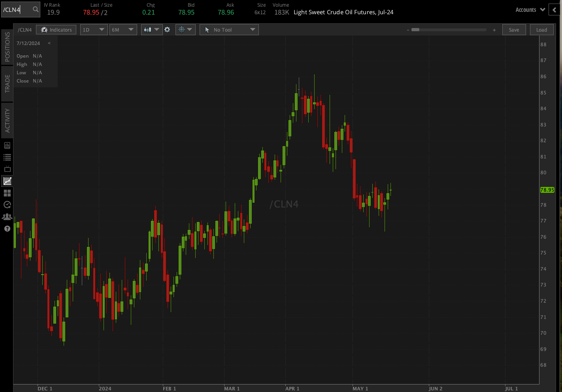
Task: Click the IV Rank value 19.9
Action: point(53,12)
